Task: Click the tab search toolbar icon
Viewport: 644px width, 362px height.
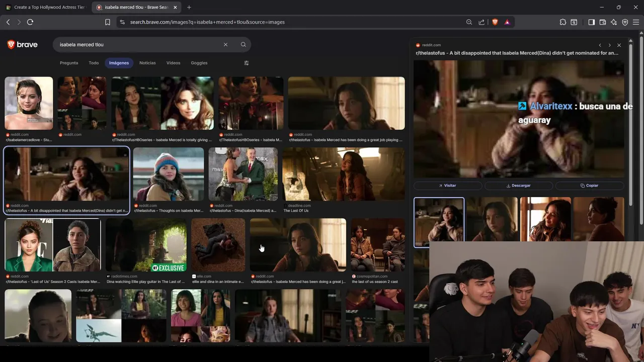Action: 574,22
